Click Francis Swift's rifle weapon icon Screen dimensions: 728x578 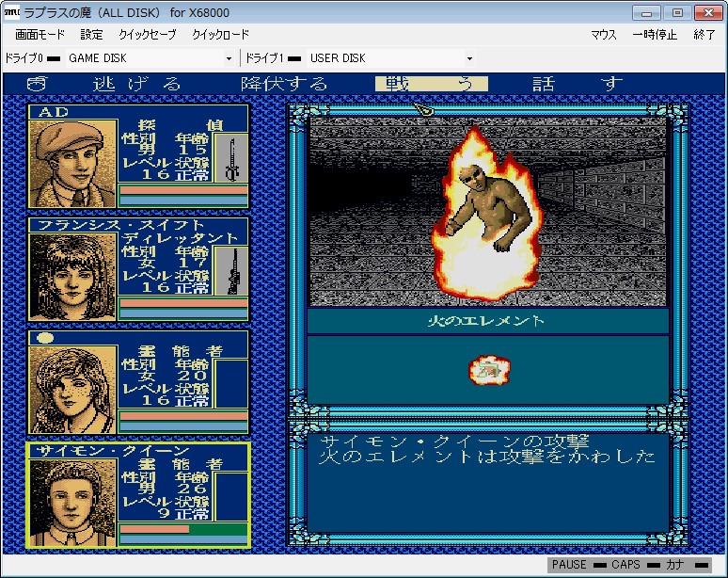pyautogui.click(x=231, y=271)
